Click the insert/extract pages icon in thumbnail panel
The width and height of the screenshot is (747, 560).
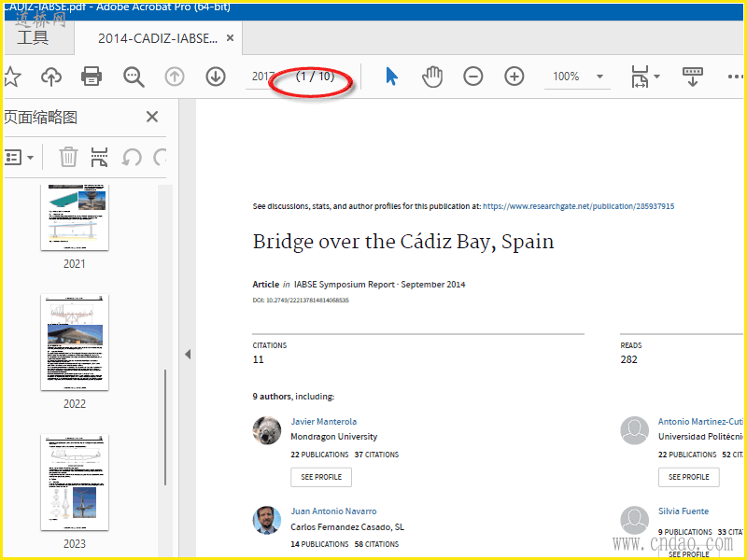point(99,157)
